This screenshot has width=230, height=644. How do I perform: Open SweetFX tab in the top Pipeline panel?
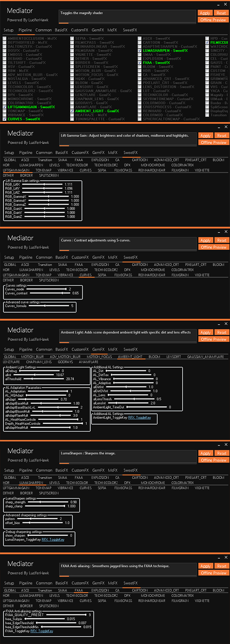click(x=130, y=30)
